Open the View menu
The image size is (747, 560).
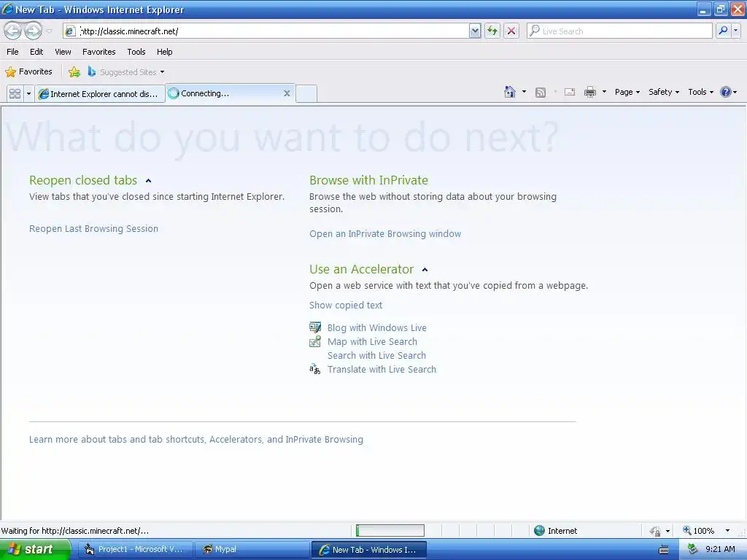point(63,52)
